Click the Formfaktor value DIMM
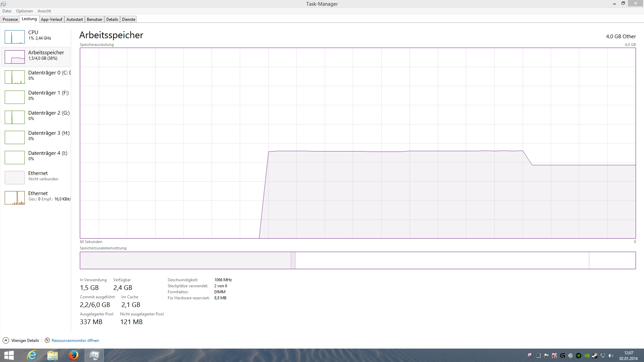This screenshot has height=362, width=644. point(220,292)
